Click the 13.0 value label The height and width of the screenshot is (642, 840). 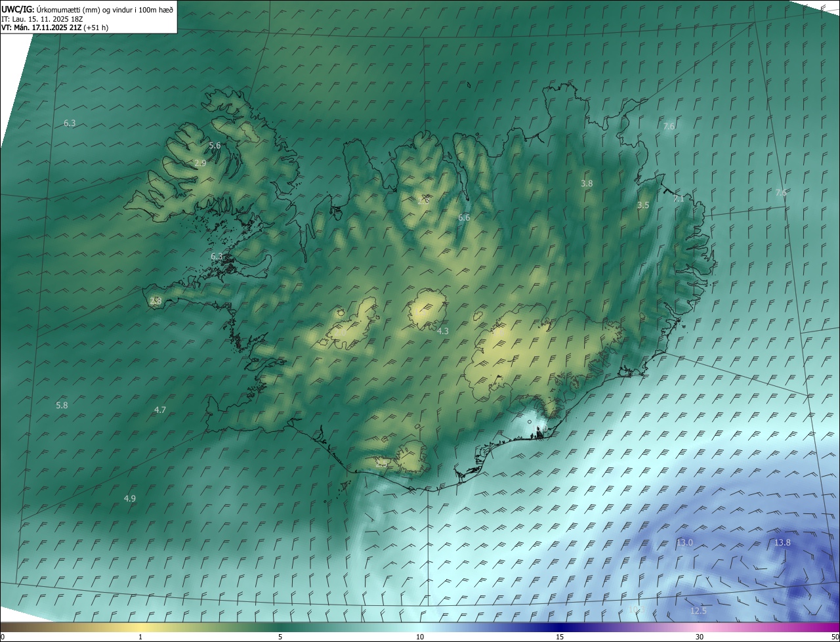[684, 542]
